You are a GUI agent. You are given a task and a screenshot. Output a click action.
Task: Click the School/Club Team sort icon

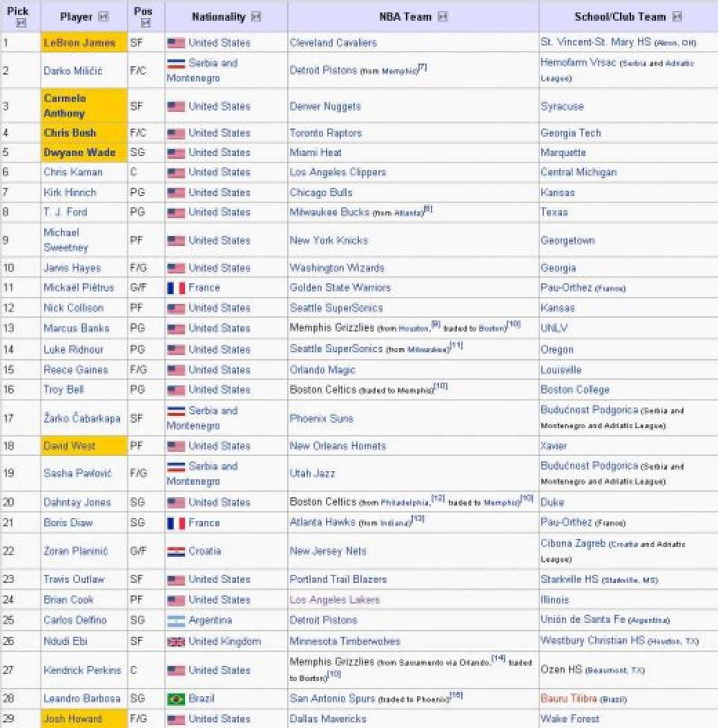pos(677,17)
